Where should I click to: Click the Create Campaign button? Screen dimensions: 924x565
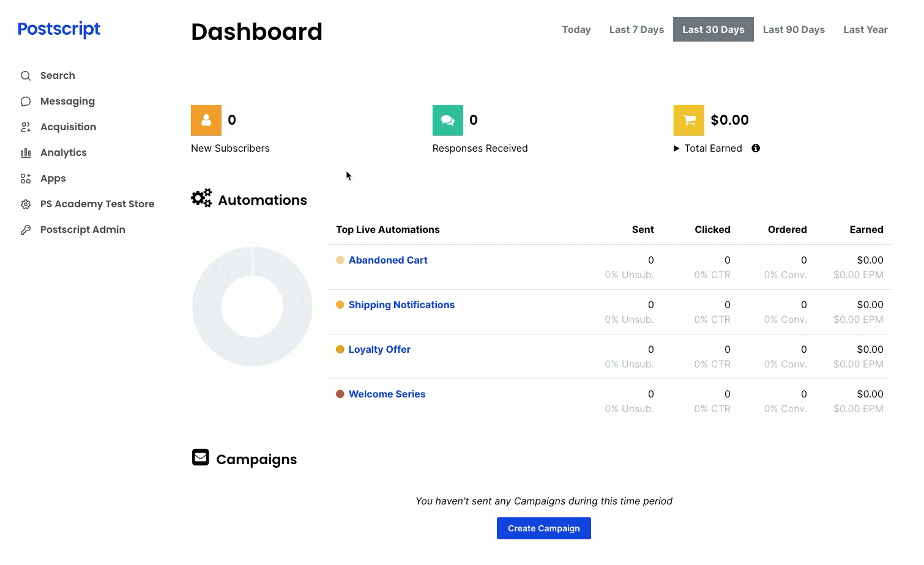pyautogui.click(x=543, y=528)
